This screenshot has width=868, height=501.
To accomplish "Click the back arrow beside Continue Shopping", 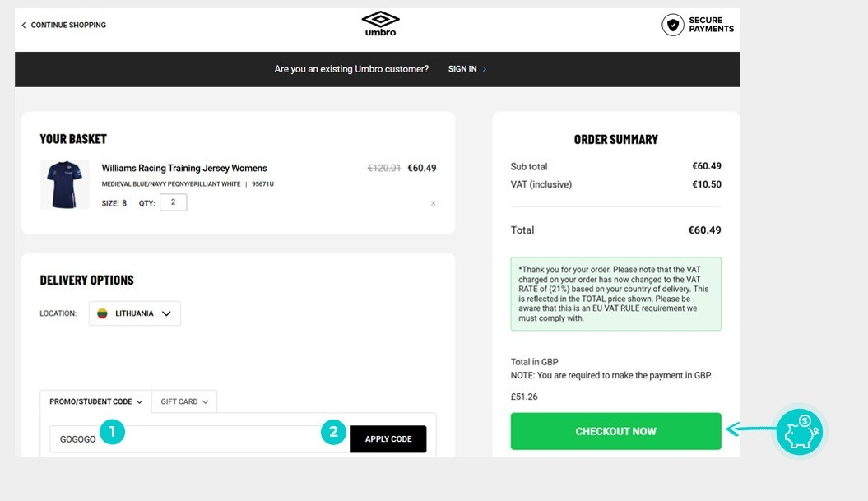I will pos(24,26).
